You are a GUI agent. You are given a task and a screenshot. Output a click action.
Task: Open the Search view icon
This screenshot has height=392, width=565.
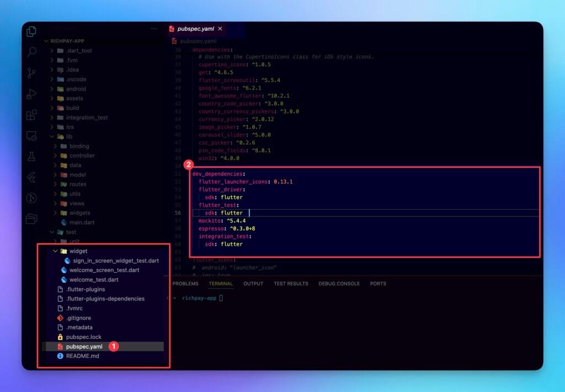31,52
